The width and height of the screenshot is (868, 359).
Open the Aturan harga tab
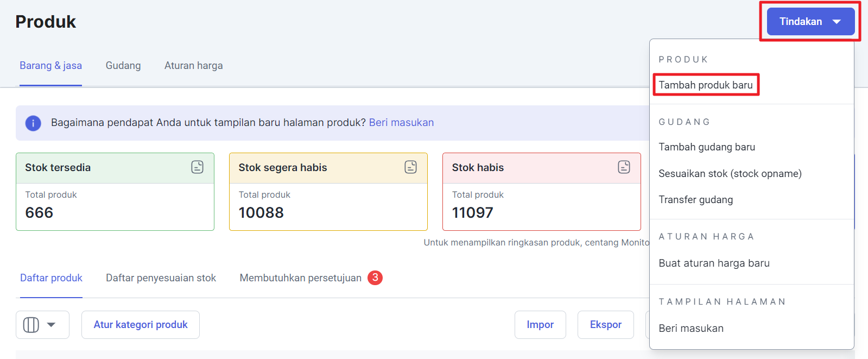tap(194, 66)
